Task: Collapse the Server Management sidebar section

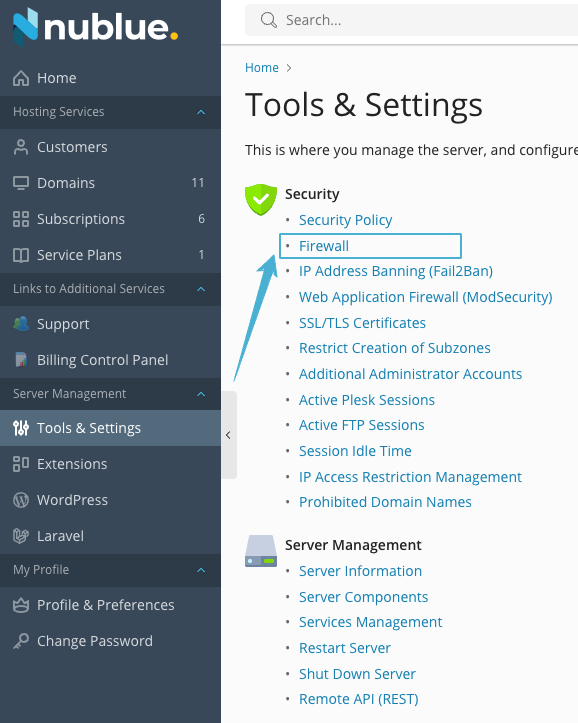Action: 201,394
